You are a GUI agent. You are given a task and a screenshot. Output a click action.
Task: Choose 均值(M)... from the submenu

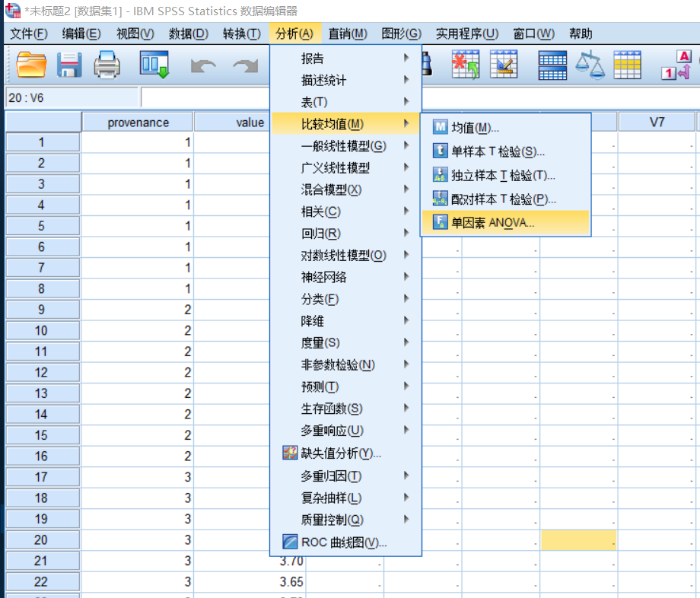coord(505,128)
